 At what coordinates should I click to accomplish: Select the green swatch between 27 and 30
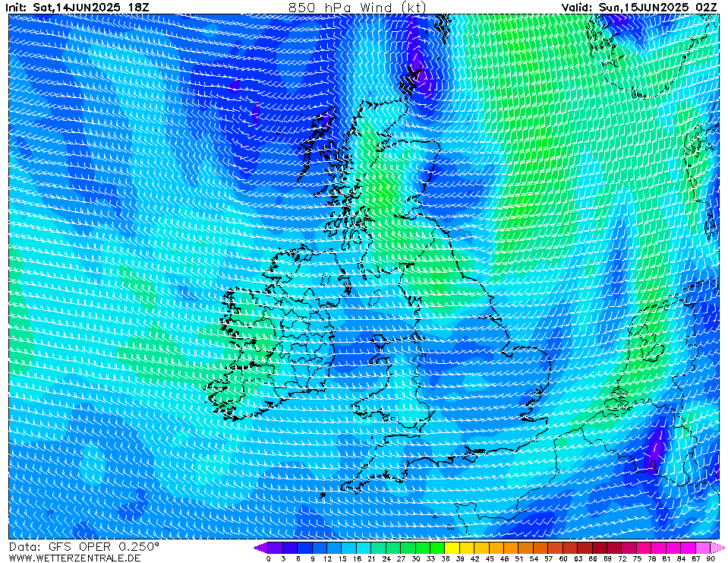point(408,548)
